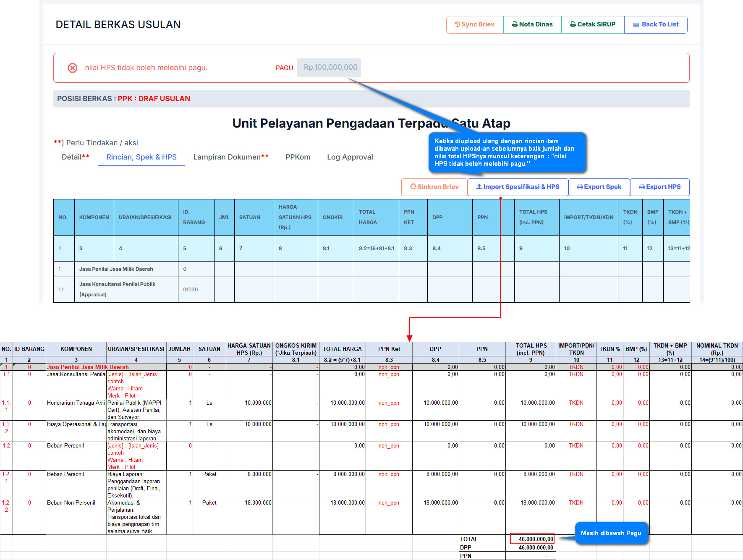Image resolution: width=743 pixels, height=560 pixels.
Task: Open the Detail tab
Action: (75, 157)
